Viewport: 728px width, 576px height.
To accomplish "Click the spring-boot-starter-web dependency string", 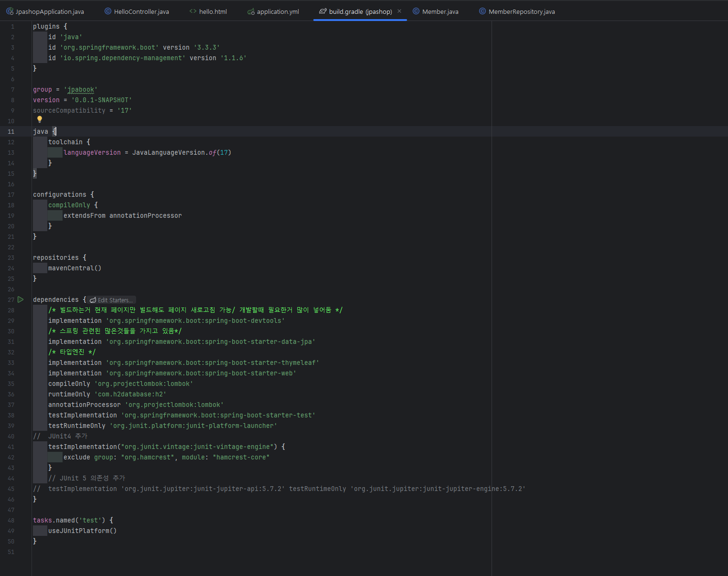I will [201, 373].
